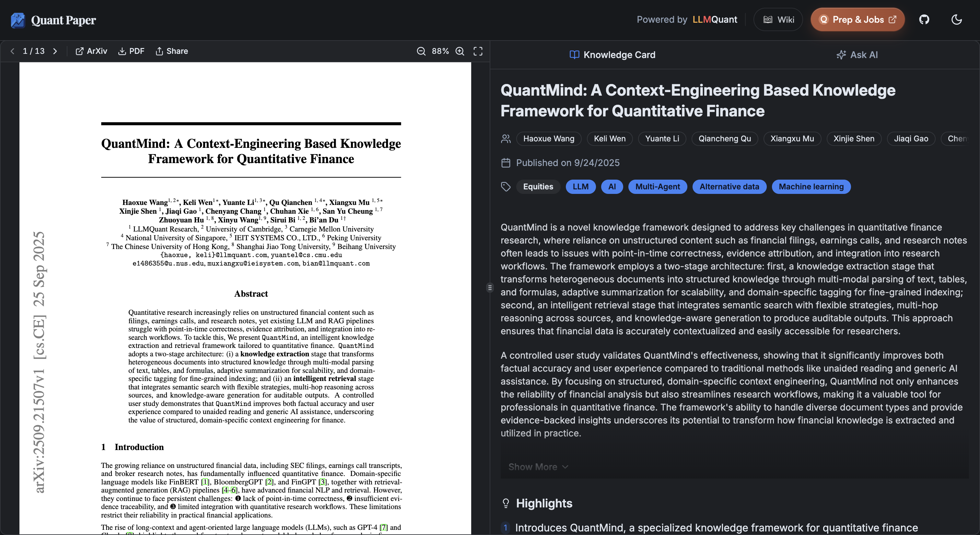Open the Wiki page
Viewport: 980px width, 535px height.
point(778,19)
